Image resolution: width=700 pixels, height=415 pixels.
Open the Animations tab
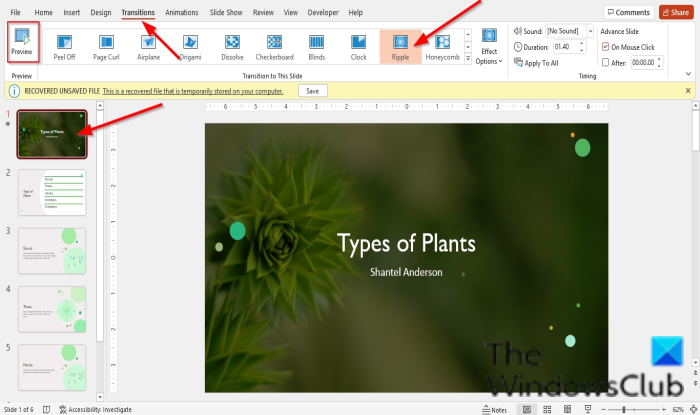[182, 12]
